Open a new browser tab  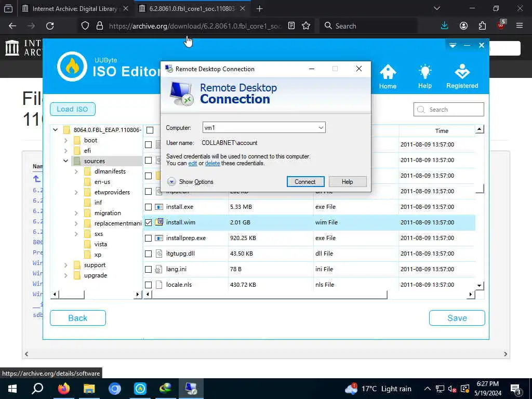tap(260, 9)
